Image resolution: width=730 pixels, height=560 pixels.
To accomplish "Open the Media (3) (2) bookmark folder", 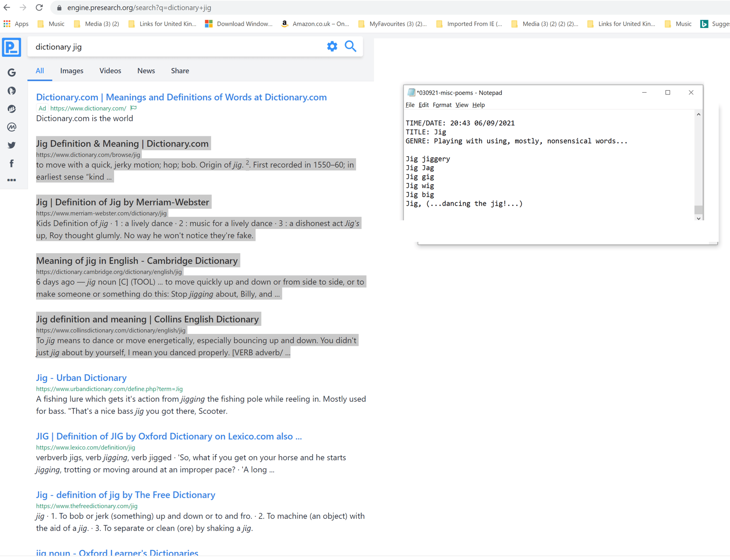I will (x=96, y=24).
